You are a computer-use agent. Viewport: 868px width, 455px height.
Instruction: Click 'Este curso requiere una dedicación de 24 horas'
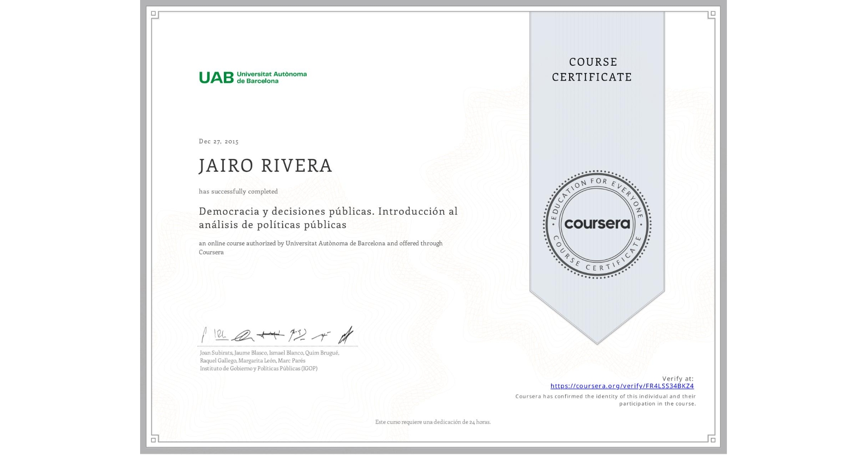(x=433, y=422)
